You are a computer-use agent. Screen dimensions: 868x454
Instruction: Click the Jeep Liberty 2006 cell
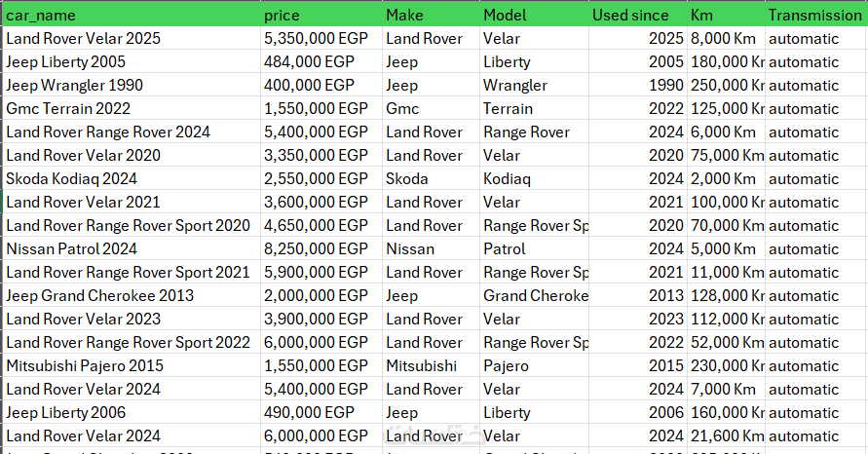coord(65,413)
